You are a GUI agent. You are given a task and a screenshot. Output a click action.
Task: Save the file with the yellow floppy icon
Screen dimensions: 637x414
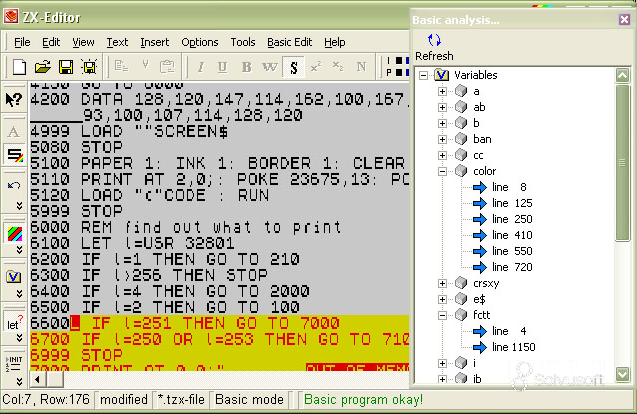[x=66, y=67]
